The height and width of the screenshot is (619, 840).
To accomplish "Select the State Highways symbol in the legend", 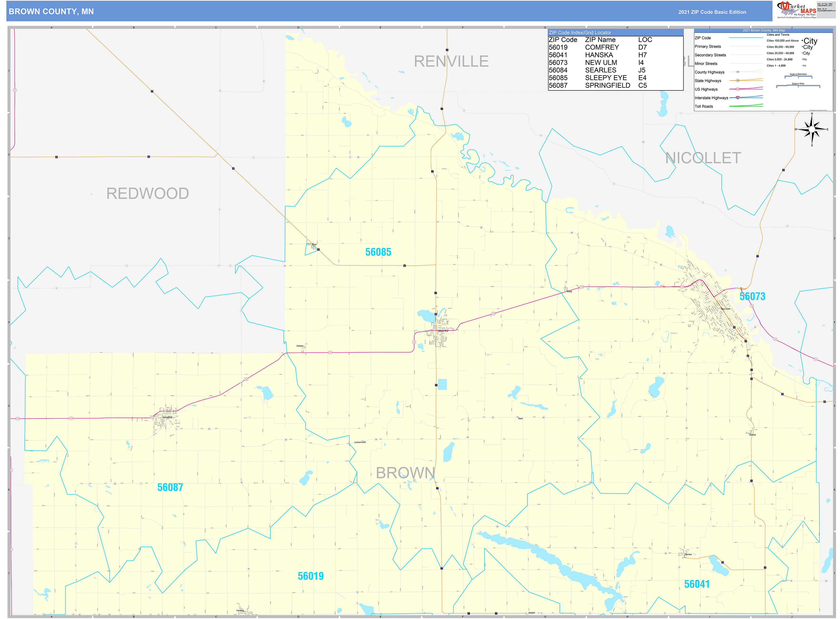I will (738, 80).
